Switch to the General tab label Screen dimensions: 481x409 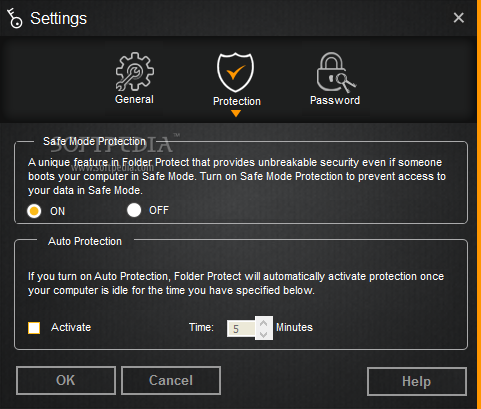coord(134,99)
